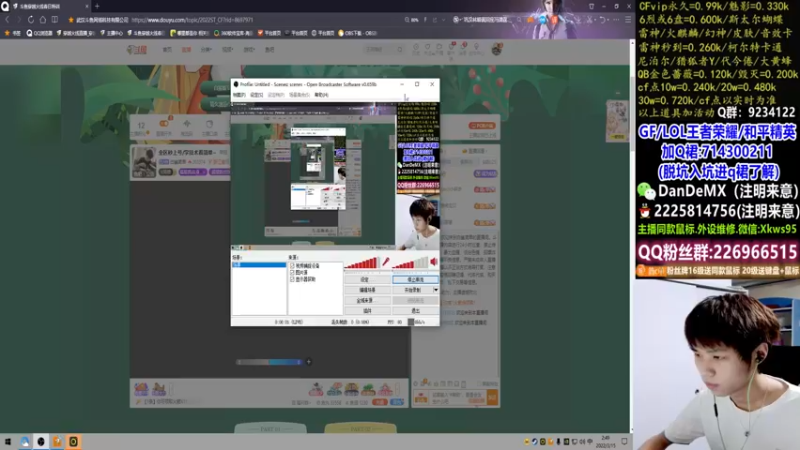Click the Douyu header search magnifier
Screen dimensions: 800x450
click(399, 49)
